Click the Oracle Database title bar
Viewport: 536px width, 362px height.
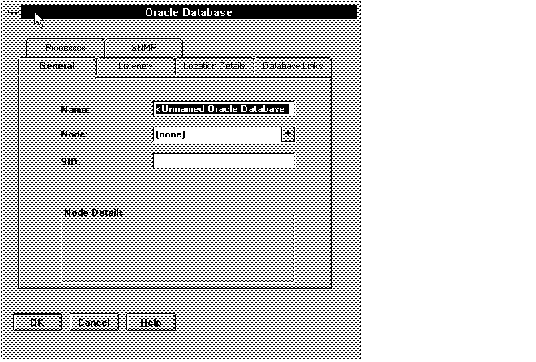[189, 12]
